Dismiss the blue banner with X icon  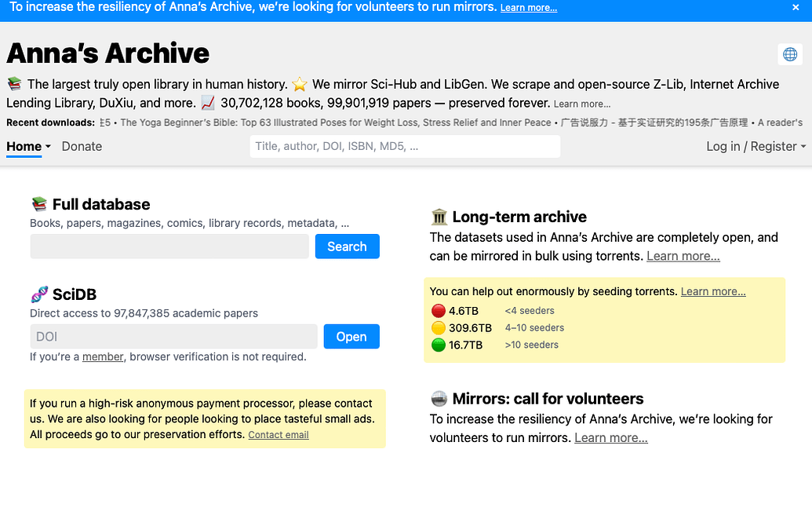(796, 8)
